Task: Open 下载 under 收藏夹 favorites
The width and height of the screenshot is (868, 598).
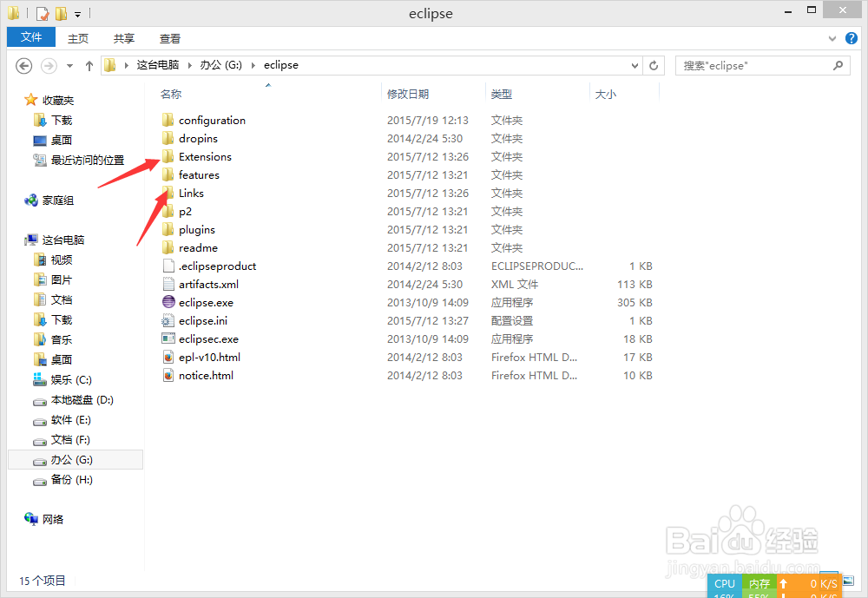Action: click(x=62, y=120)
